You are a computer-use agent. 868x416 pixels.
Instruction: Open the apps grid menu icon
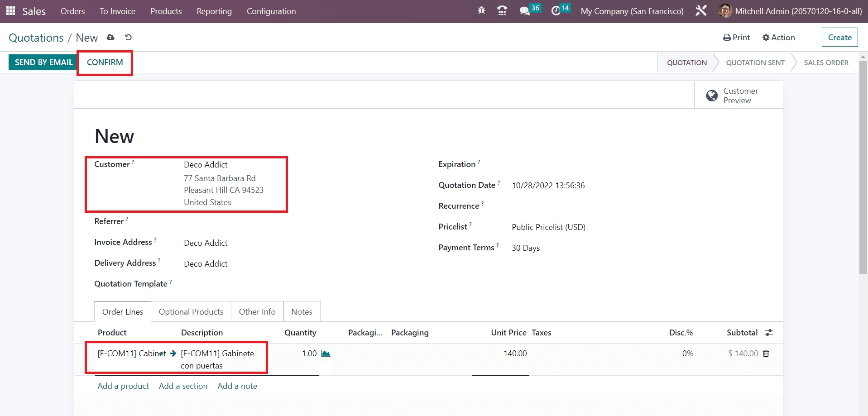click(x=10, y=11)
